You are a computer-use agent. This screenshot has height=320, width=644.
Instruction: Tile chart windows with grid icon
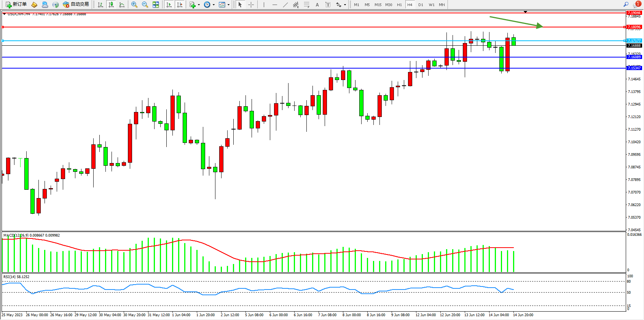[156, 5]
